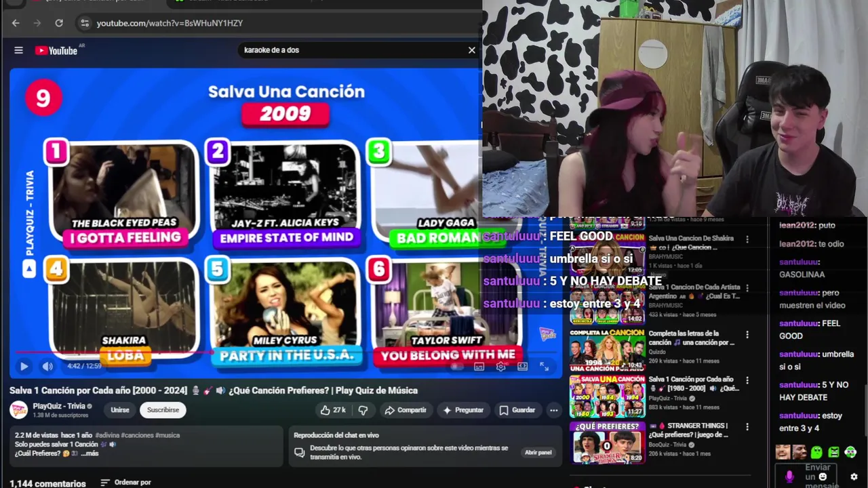Image resolution: width=868 pixels, height=488 pixels.
Task: Open the YouTube hamburger guide menu
Action: click(x=18, y=50)
